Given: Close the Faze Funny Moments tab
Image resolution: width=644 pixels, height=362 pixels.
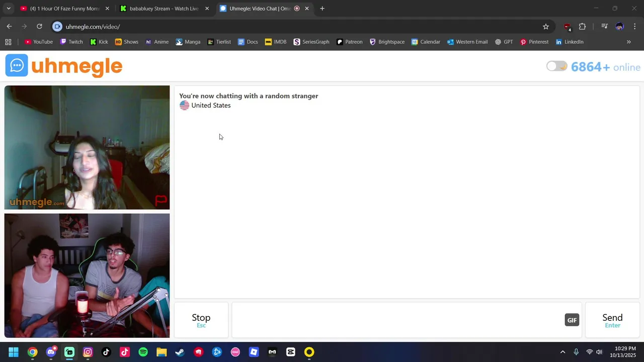Looking at the screenshot, I should pos(107,9).
